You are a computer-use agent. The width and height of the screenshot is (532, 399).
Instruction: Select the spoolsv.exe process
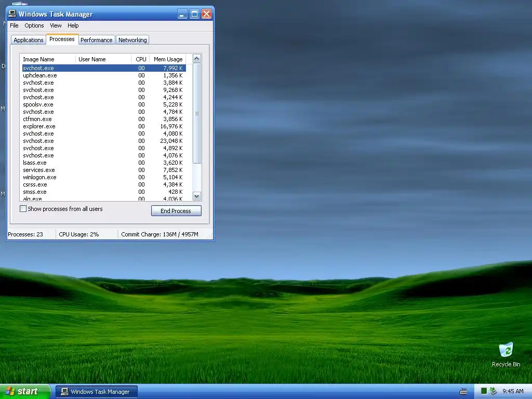tap(104, 104)
